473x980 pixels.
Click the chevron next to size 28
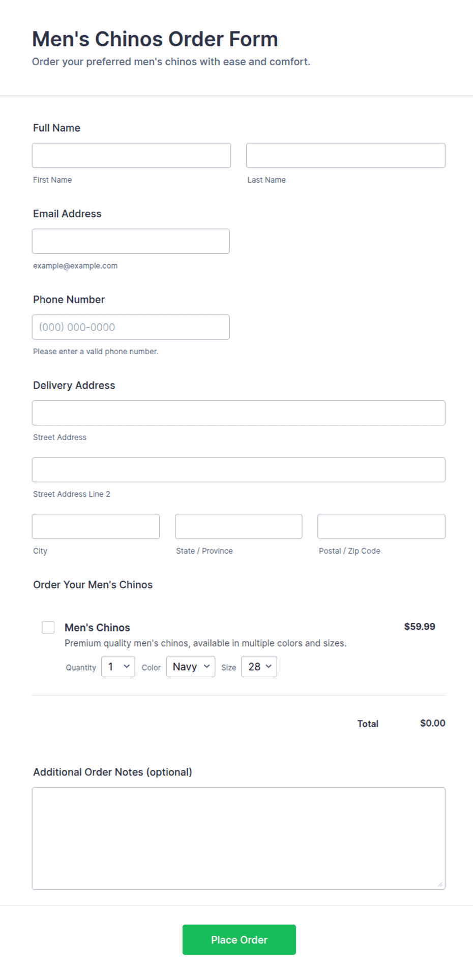pyautogui.click(x=269, y=666)
